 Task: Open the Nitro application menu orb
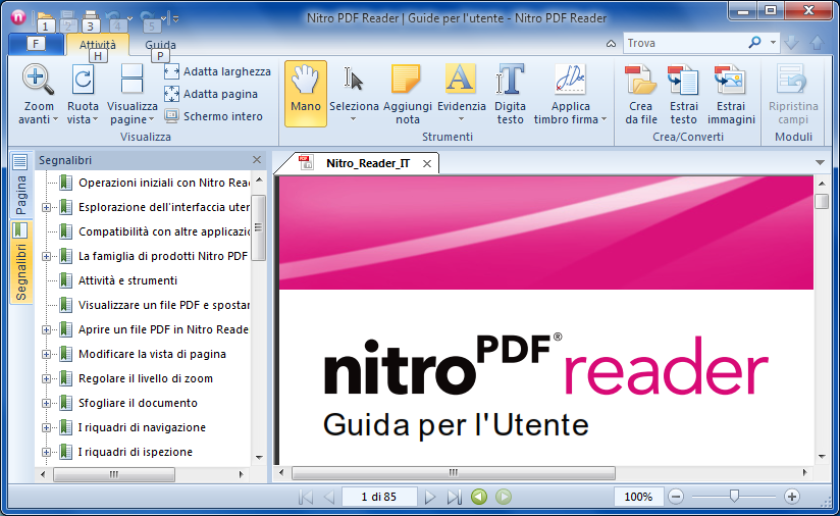(x=19, y=17)
